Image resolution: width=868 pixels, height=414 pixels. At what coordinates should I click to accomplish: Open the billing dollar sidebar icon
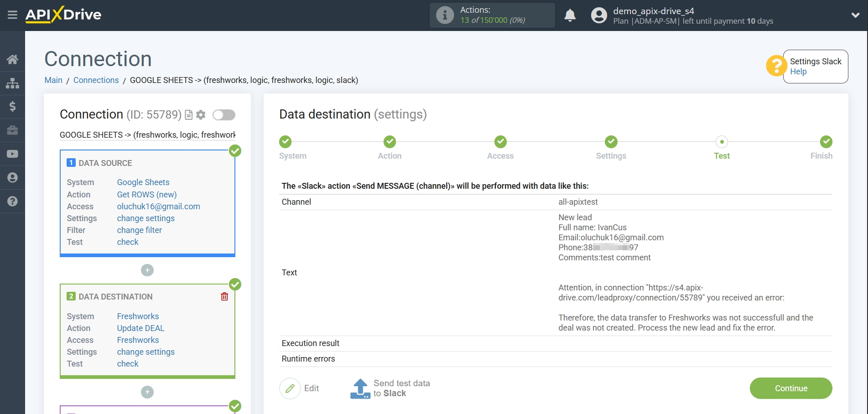tap(12, 107)
